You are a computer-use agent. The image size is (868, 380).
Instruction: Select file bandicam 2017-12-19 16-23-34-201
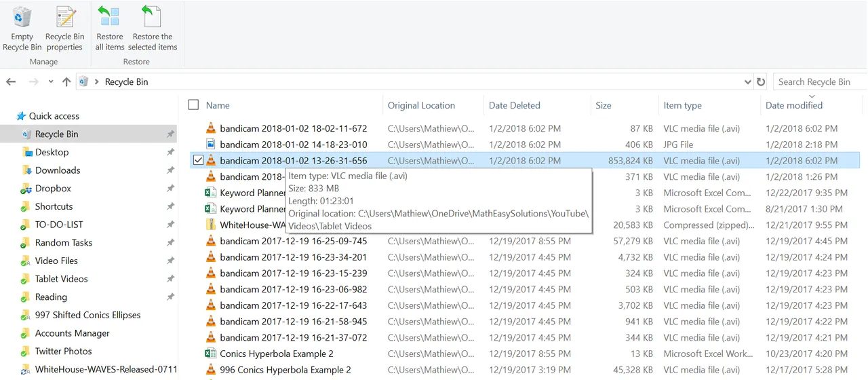click(294, 257)
